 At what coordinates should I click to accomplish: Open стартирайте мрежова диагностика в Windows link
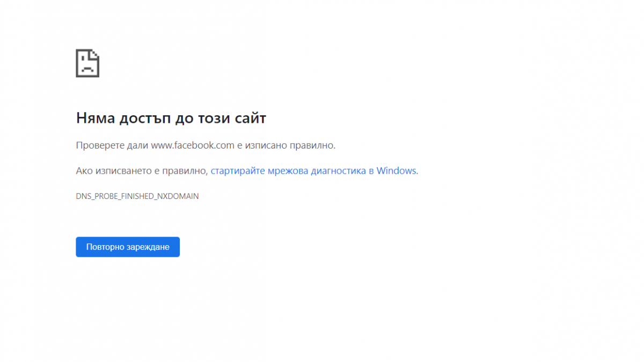[313, 171]
